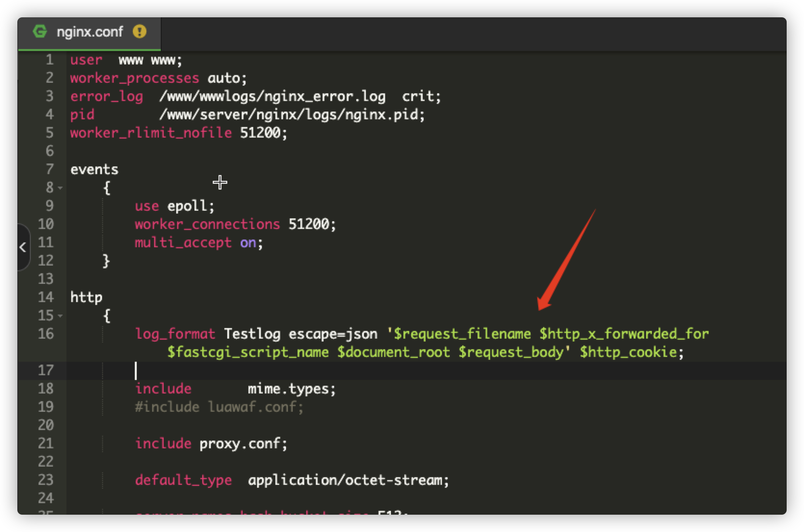Click 'use' keyword on line 9

[147, 206]
